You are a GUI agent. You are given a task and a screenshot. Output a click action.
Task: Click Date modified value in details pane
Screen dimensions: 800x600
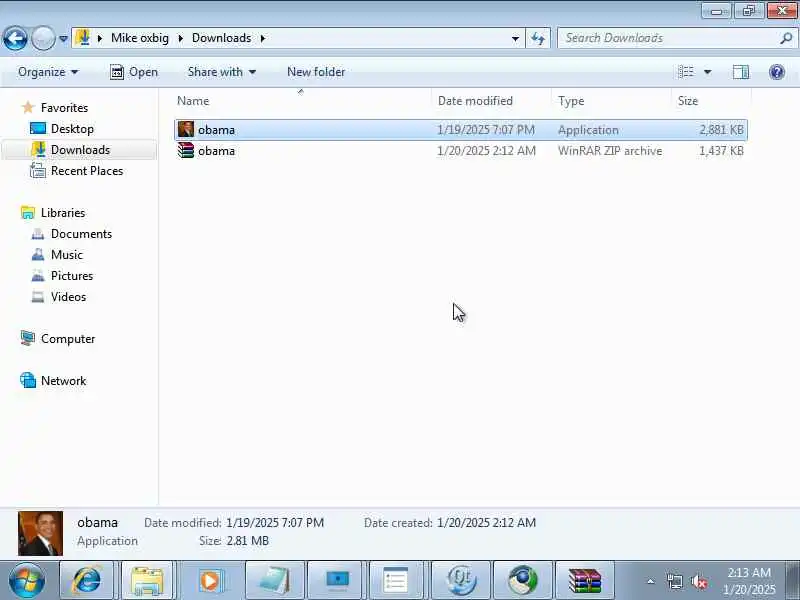275,523
